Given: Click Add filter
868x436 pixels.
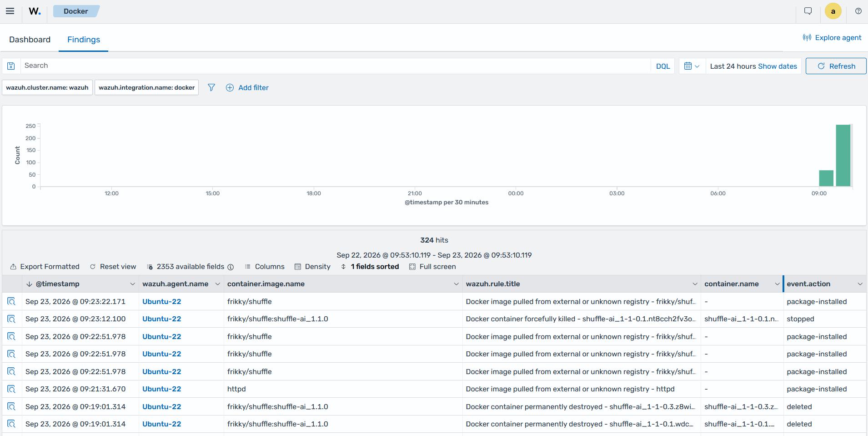Looking at the screenshot, I should pyautogui.click(x=247, y=87).
